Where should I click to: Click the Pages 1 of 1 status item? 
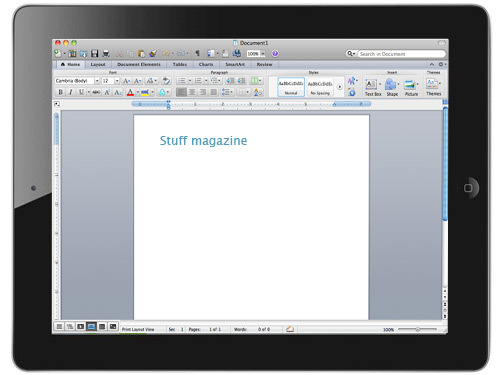click(205, 329)
